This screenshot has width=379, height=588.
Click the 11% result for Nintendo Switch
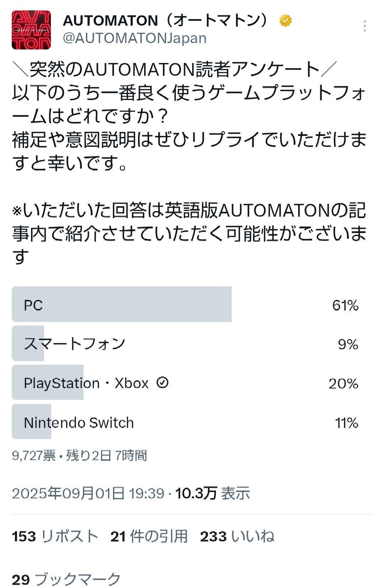(x=346, y=423)
